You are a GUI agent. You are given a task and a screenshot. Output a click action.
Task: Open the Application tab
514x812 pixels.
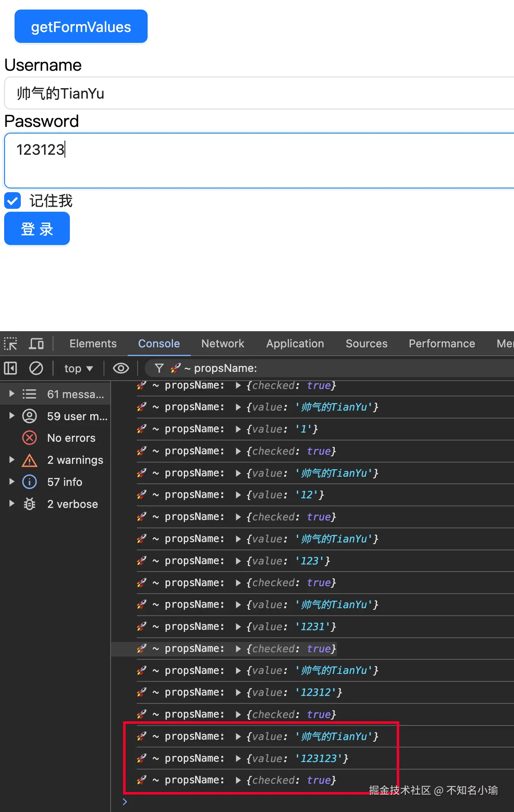click(295, 344)
